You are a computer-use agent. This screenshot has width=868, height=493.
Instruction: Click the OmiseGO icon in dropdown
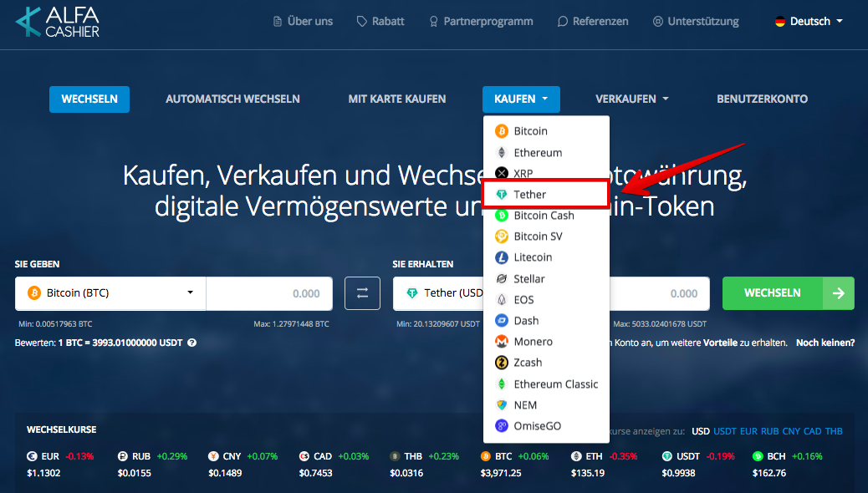pos(502,426)
